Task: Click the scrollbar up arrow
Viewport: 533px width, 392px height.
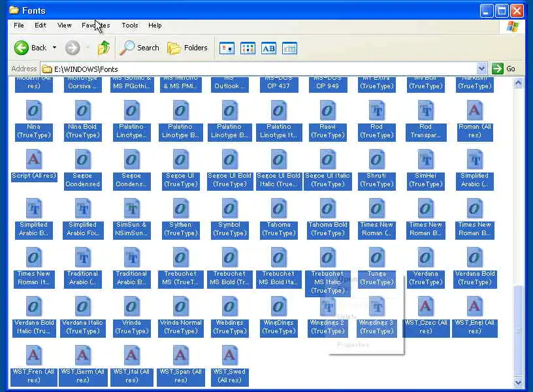Action: [x=518, y=82]
